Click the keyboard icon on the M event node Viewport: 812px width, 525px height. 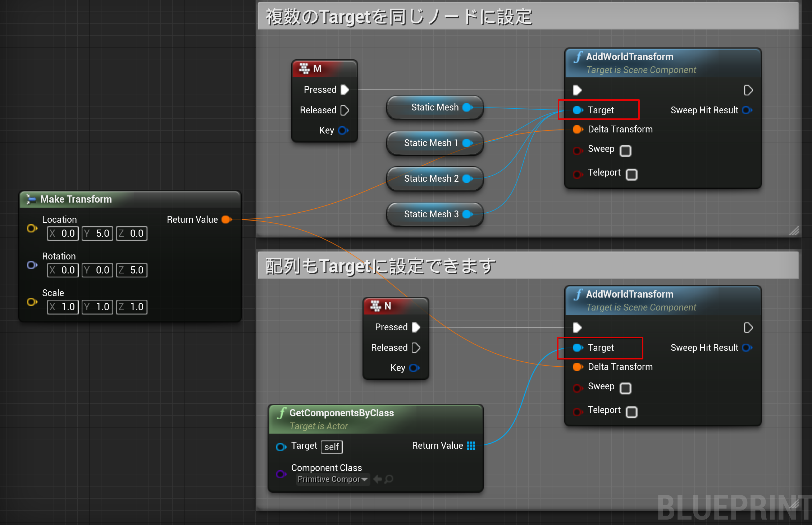point(304,68)
